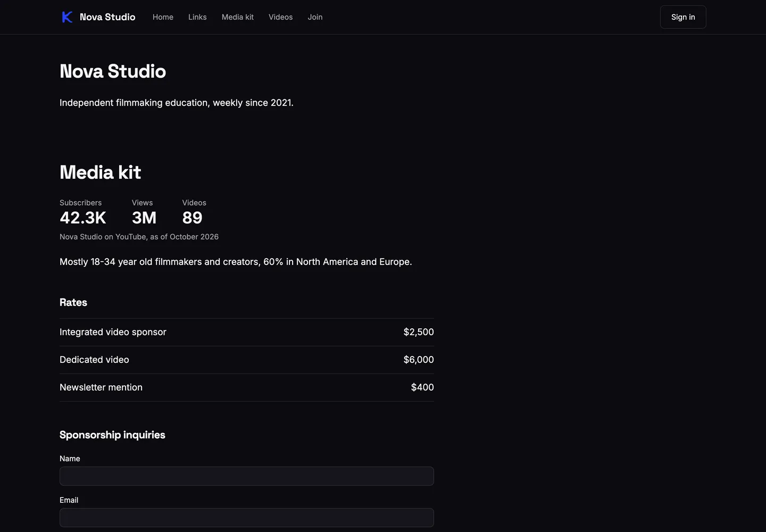Click the Sponsorship inquiries heading
The image size is (766, 532).
click(112, 435)
